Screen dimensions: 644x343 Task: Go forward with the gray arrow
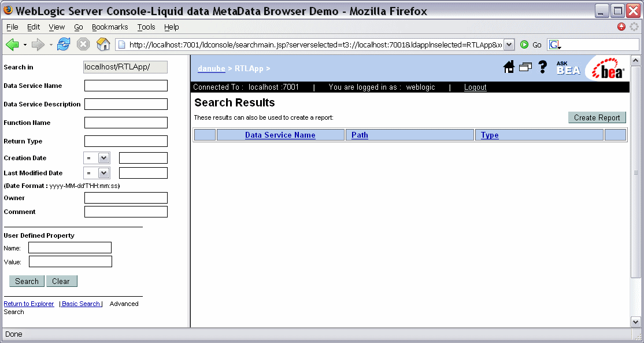pos(38,45)
